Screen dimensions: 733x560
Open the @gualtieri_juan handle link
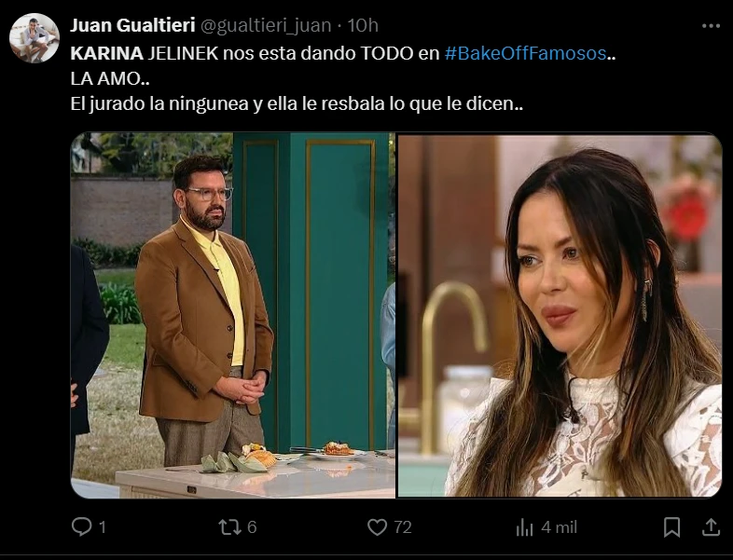point(266,25)
